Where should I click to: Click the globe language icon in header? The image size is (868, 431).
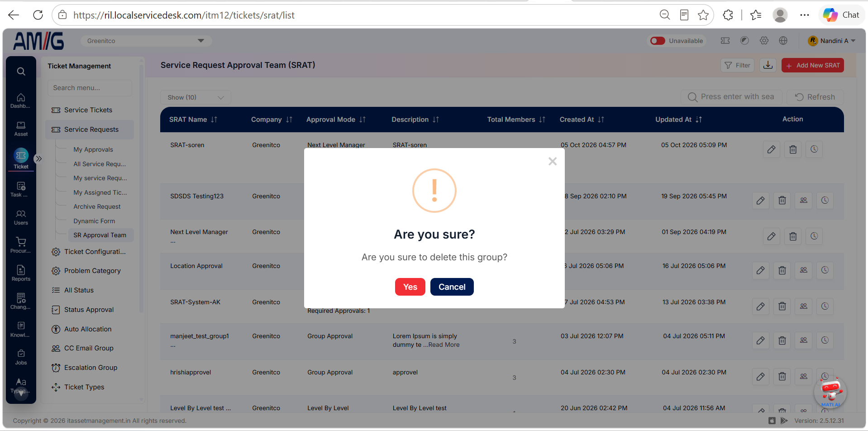(x=783, y=41)
